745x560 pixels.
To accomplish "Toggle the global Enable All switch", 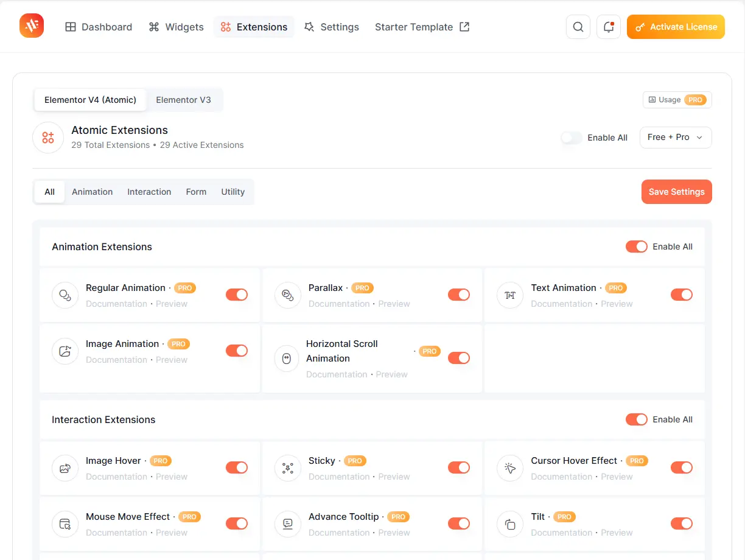I will 572,138.
